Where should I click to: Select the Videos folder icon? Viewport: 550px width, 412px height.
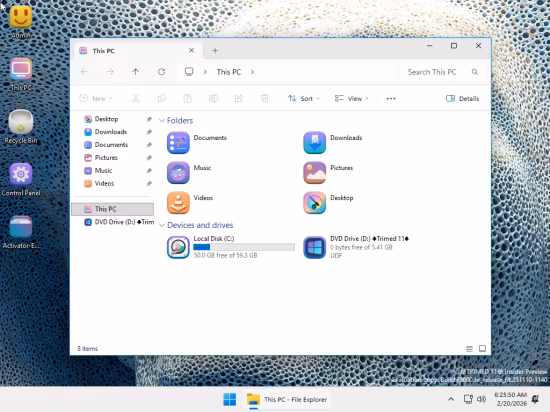(x=178, y=203)
